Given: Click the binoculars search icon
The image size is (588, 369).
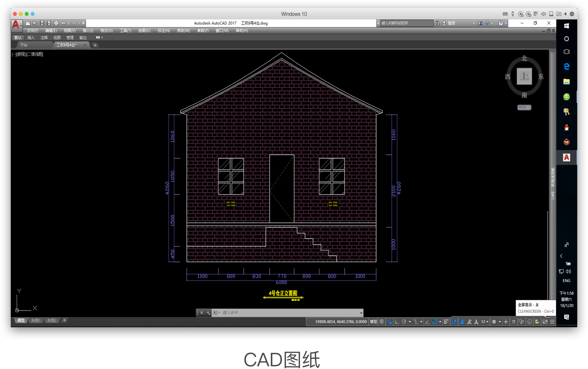Looking at the screenshot, I should click(437, 23).
